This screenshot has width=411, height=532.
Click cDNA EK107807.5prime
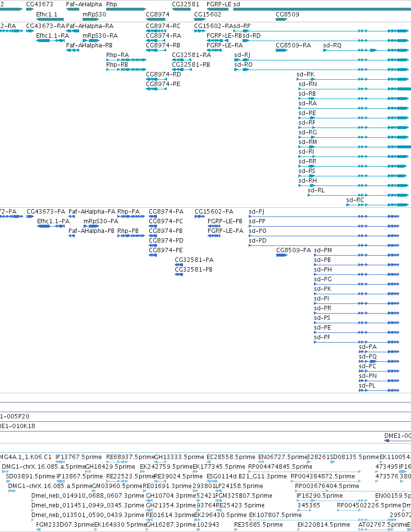[x=275, y=515]
